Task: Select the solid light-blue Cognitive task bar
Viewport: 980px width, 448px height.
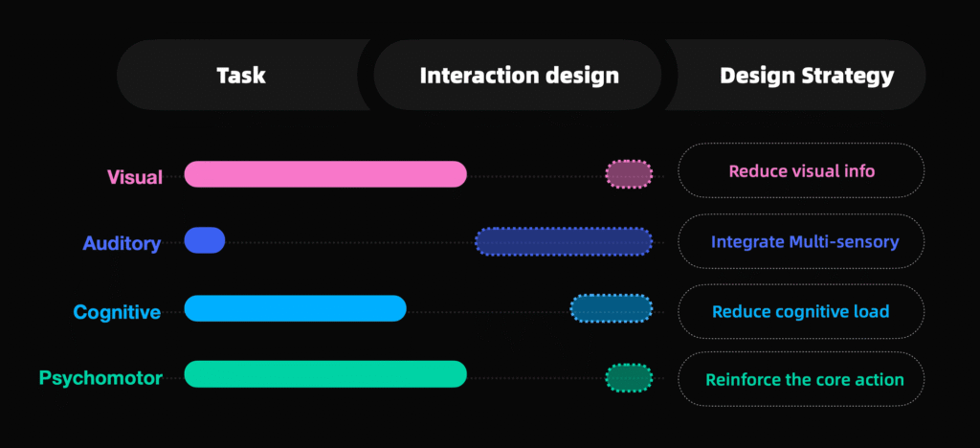Action: [x=295, y=308]
